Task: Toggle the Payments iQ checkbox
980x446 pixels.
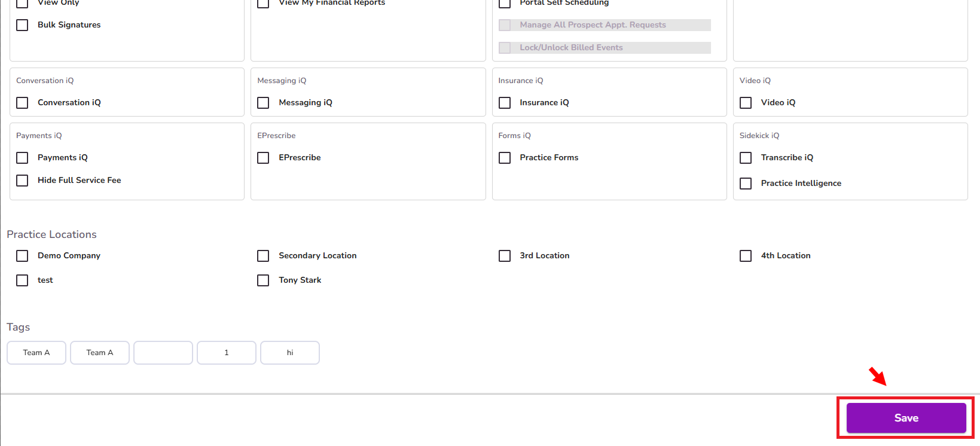Action: tap(22, 158)
